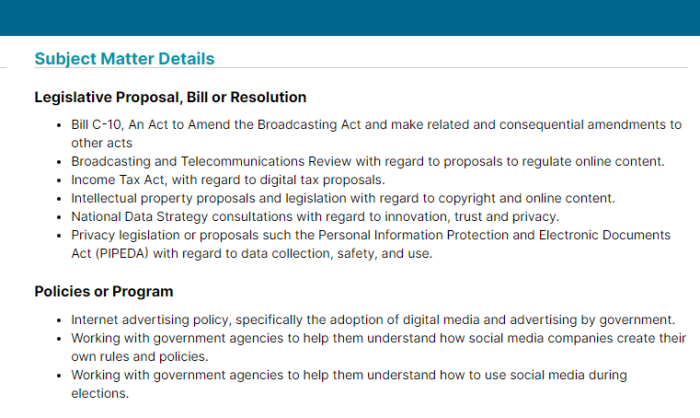Click the Policies or Program heading

tap(104, 291)
